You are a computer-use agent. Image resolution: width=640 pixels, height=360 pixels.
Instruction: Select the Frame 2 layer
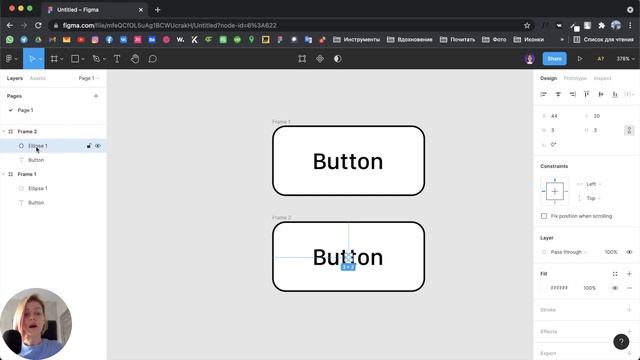click(27, 132)
